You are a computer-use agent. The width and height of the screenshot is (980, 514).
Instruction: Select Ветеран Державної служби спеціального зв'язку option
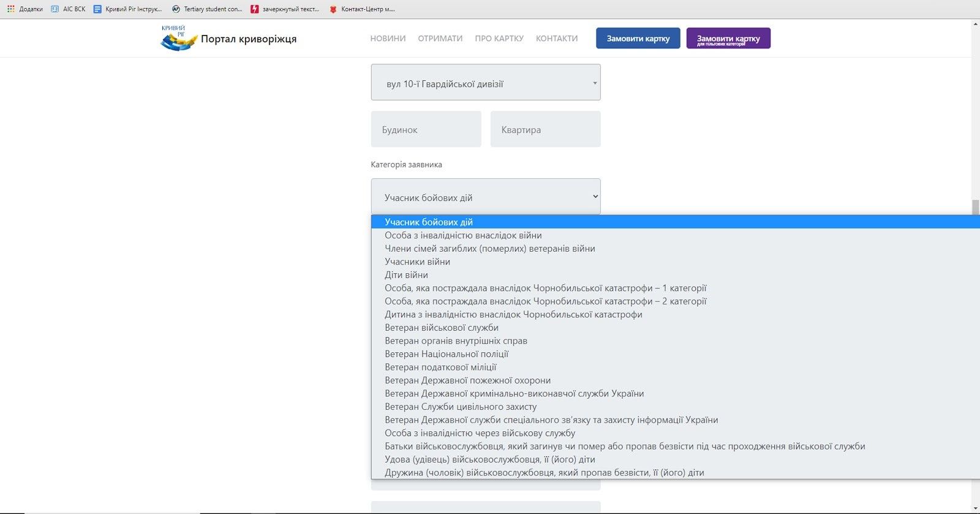675,420
